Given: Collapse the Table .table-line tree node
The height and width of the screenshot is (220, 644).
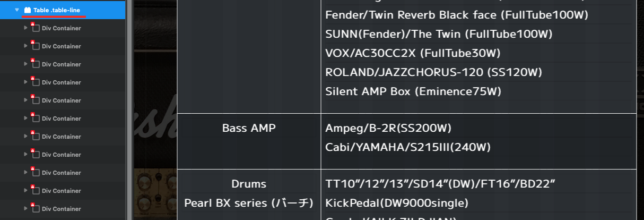Looking at the screenshot, I should [x=18, y=10].
